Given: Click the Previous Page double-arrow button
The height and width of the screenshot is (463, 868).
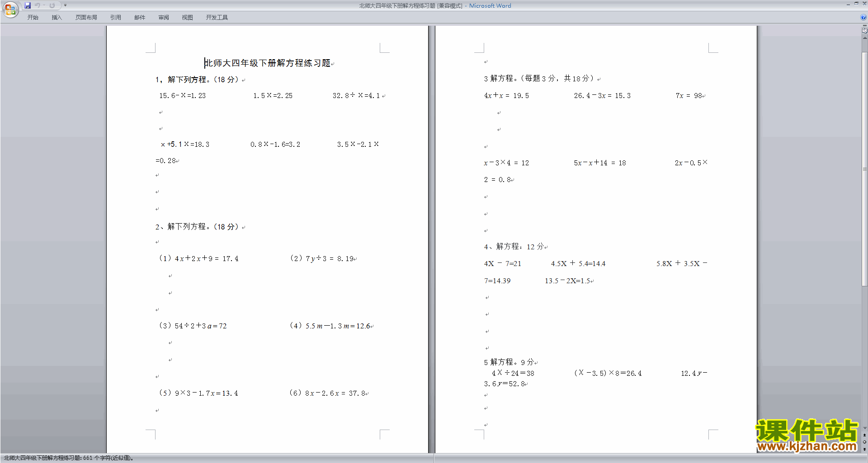Looking at the screenshot, I should (x=864, y=435).
